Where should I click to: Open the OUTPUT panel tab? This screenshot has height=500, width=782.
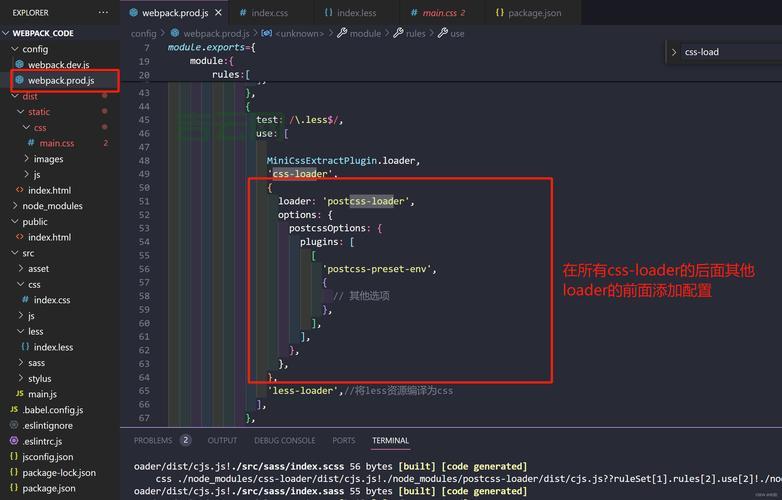(x=222, y=441)
